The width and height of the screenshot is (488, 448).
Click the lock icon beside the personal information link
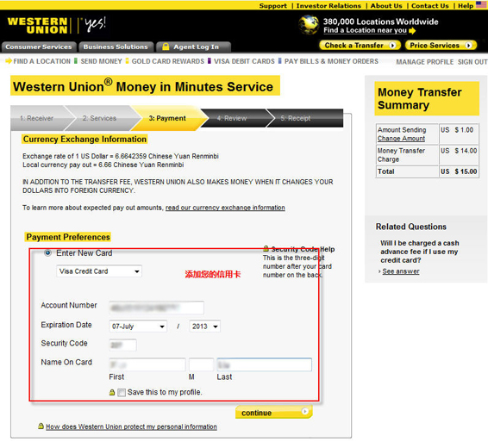tap(41, 426)
